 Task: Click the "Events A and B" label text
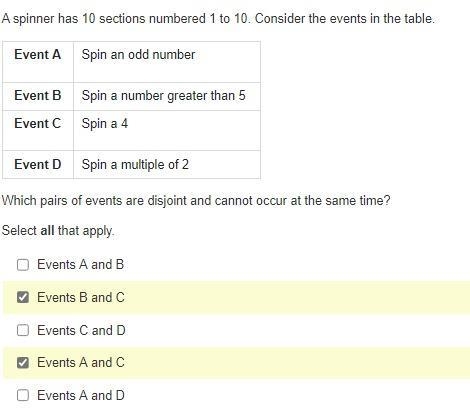tap(80, 265)
